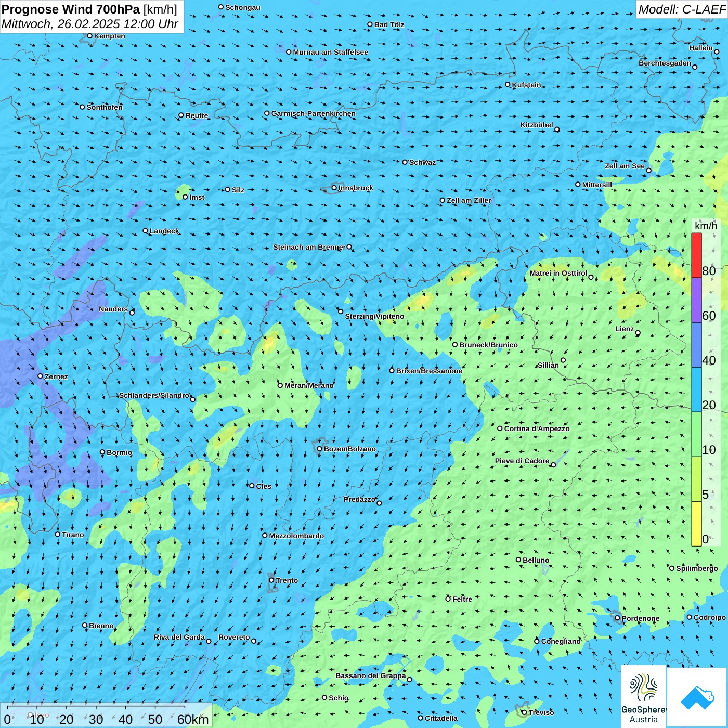Click the 'Codroipo' label
The width and height of the screenshot is (728, 728).
coord(710,617)
